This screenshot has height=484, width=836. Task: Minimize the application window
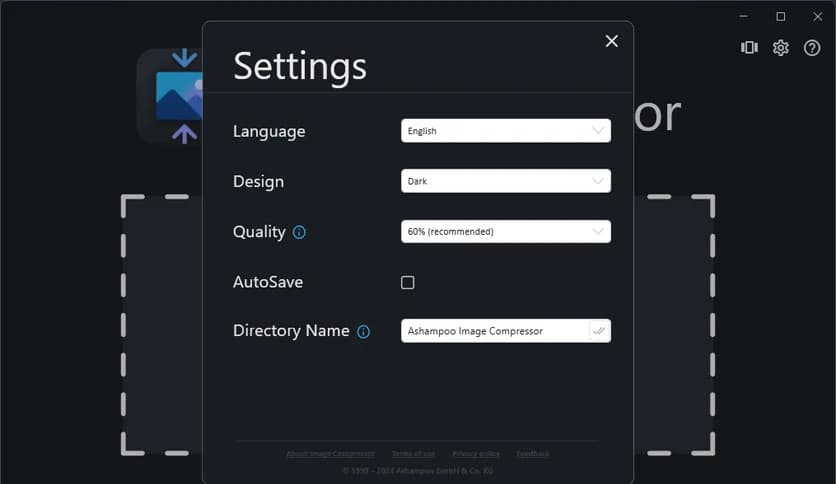(x=744, y=17)
